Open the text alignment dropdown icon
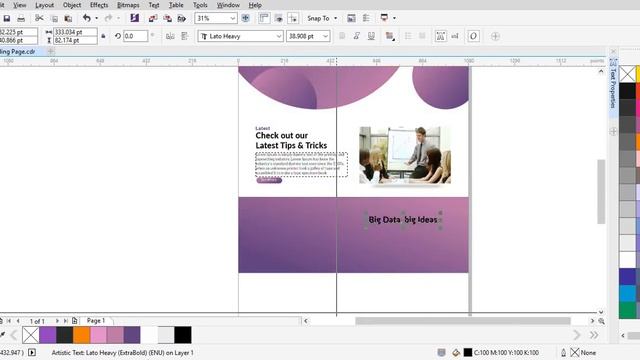Viewport: 640px width, 360px height. pos(389,36)
